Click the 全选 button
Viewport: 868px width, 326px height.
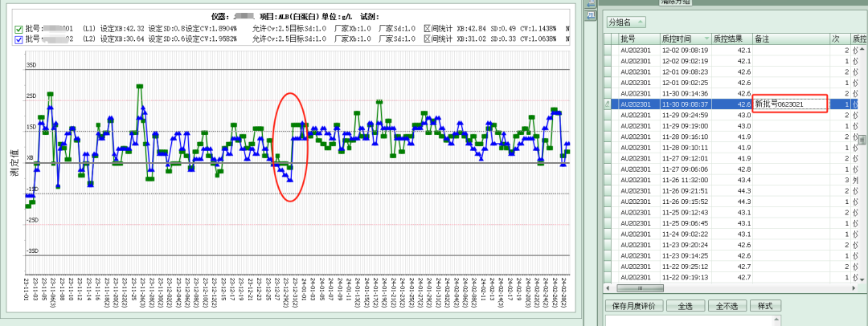[686, 305]
